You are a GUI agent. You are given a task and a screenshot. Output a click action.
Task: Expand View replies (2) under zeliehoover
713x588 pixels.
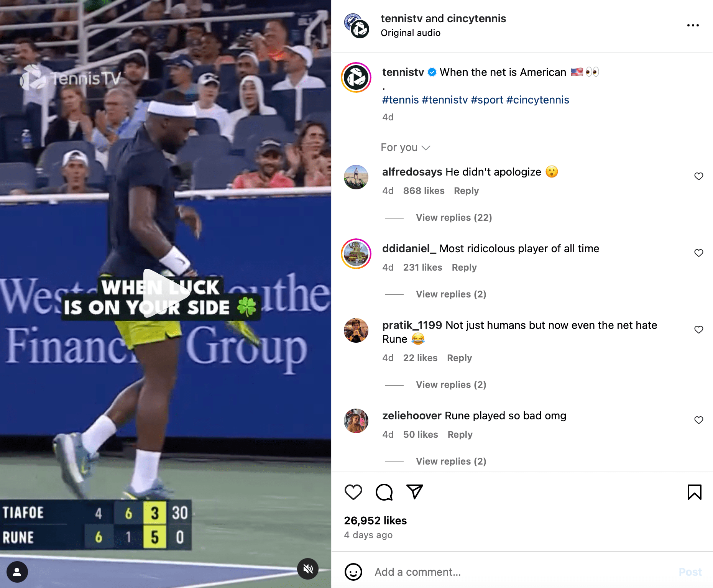(x=451, y=462)
